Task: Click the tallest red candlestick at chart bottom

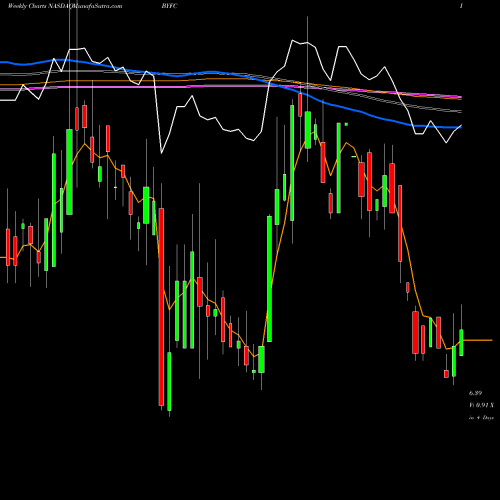Action: point(161,307)
